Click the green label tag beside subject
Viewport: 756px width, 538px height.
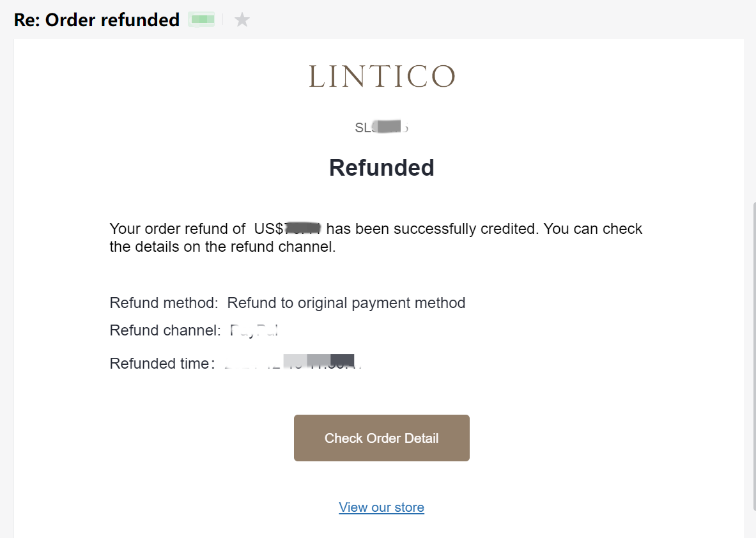tap(203, 20)
